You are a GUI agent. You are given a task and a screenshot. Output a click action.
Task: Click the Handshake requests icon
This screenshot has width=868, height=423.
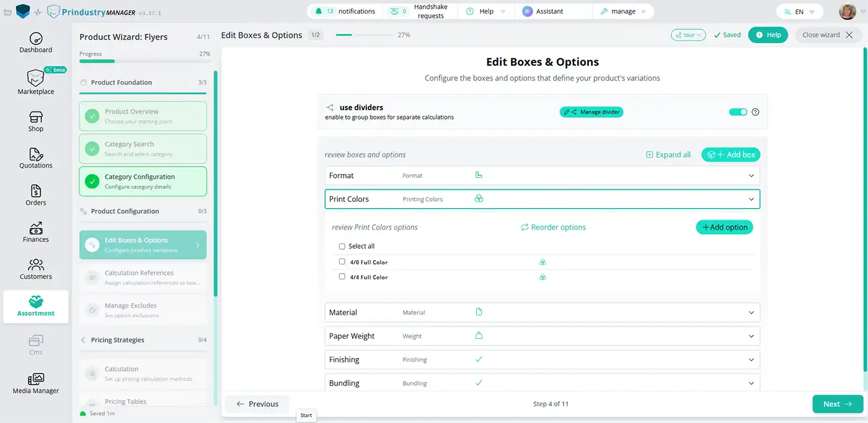click(x=393, y=11)
